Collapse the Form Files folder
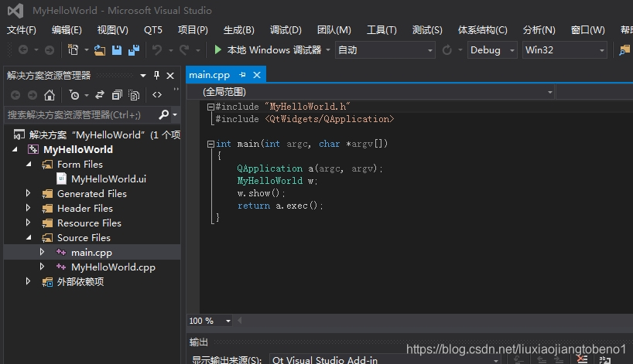The image size is (633, 364). coord(29,165)
